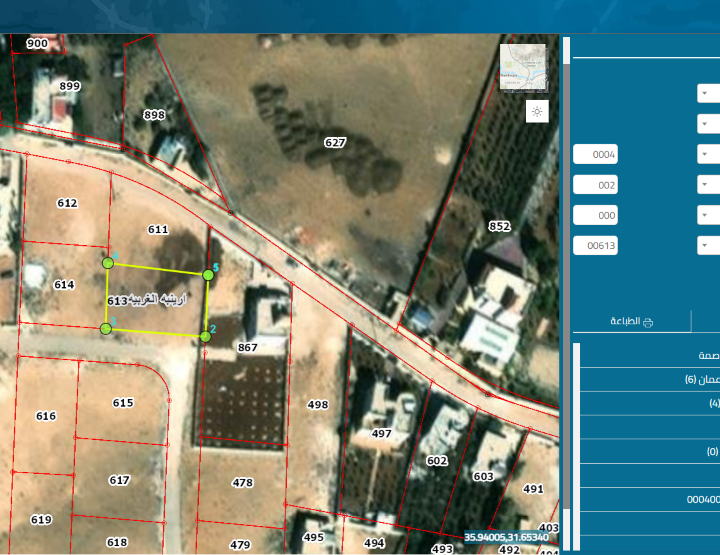This screenshot has width=720, height=555.
Task: Click parcel 627 on the map
Action: coord(334,143)
